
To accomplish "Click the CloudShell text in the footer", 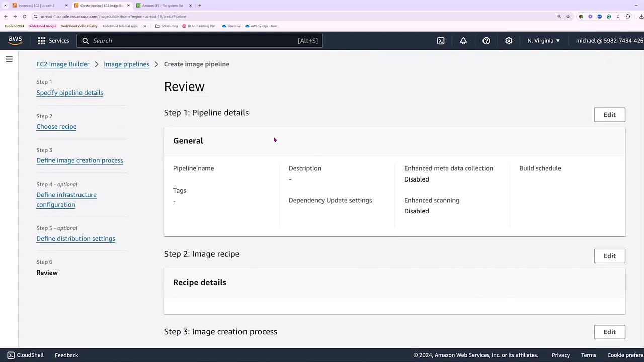I will click(30, 355).
